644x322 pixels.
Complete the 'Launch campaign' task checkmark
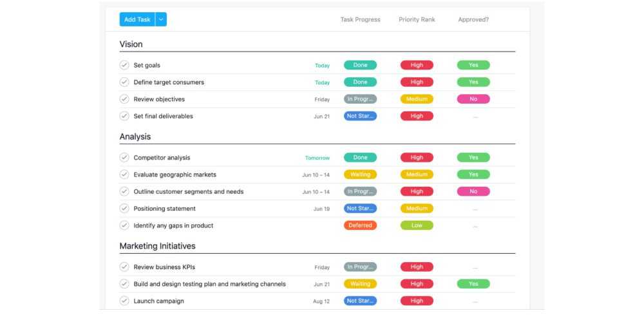pos(124,301)
